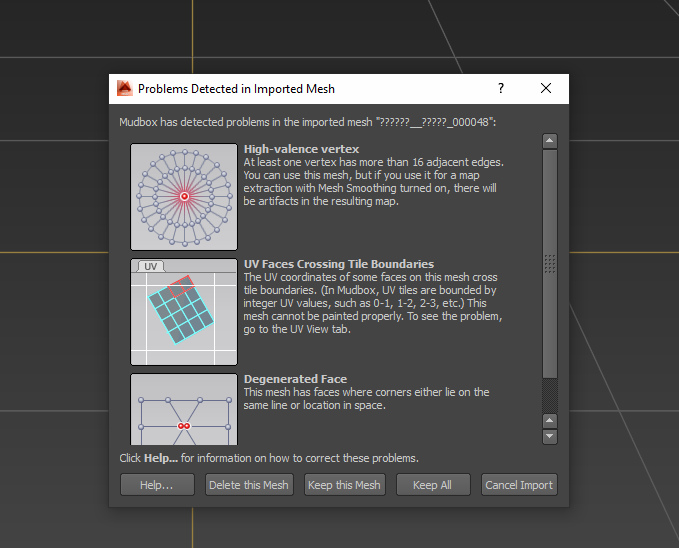Click the UV tab label in the thumbnail

click(151, 266)
